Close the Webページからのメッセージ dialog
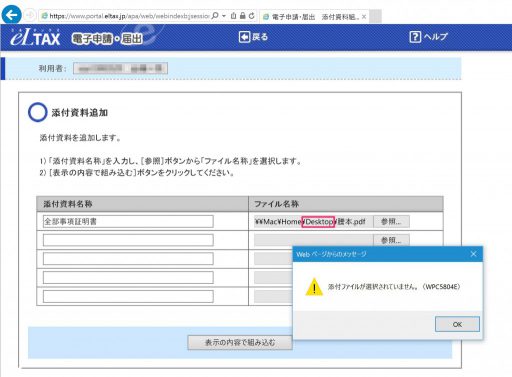This screenshot has height=377, width=512. tap(473, 254)
